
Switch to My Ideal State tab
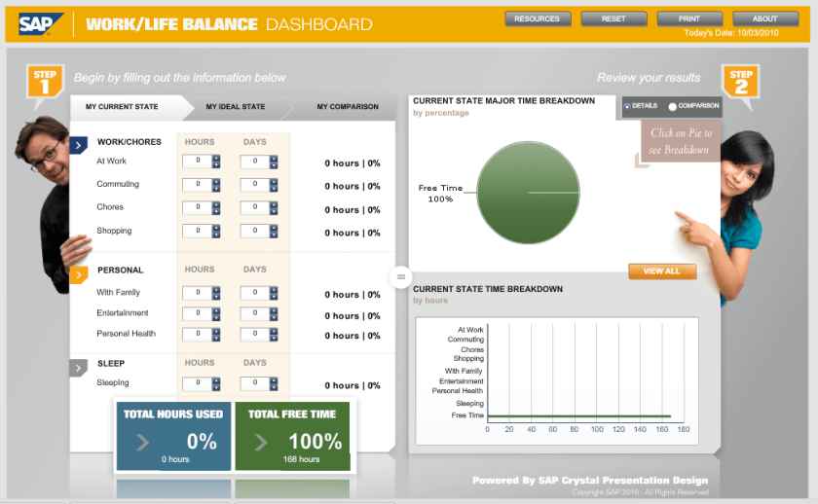(235, 107)
